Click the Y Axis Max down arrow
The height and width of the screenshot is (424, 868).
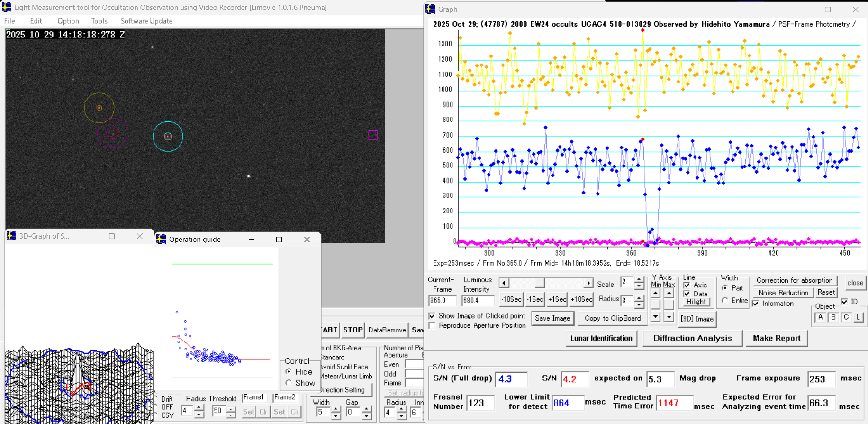point(669,317)
